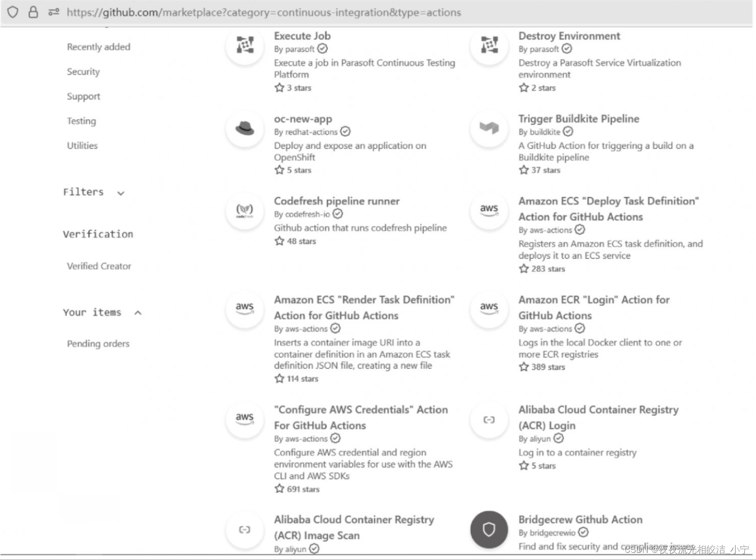Click the '2 stars' count

click(544, 88)
